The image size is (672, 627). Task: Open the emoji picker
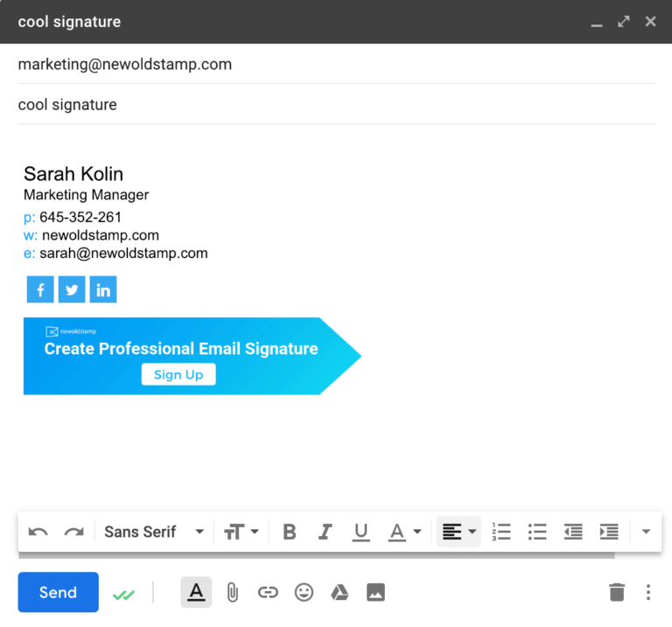pyautogui.click(x=304, y=592)
